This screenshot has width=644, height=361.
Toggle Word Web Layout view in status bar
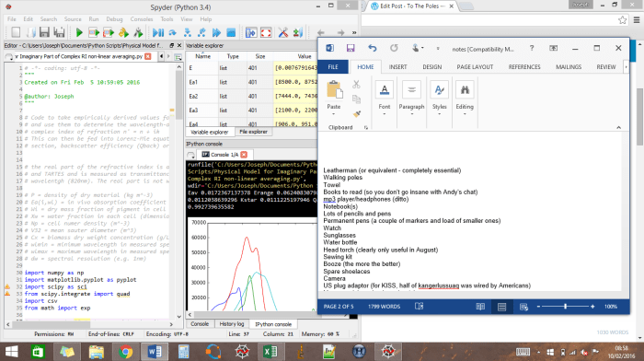coord(523,307)
